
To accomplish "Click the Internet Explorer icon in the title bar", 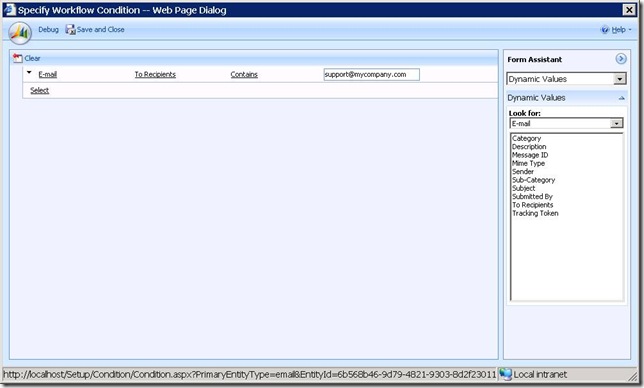I will pos(9,10).
